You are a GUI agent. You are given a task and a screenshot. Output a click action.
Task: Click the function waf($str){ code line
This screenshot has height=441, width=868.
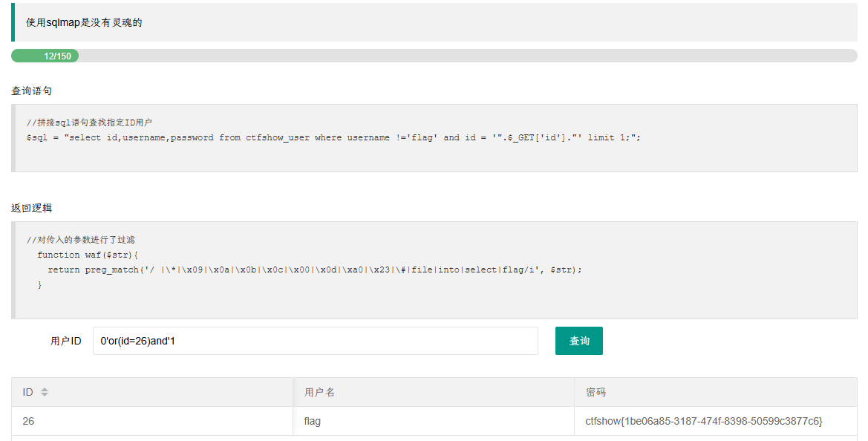(88, 255)
